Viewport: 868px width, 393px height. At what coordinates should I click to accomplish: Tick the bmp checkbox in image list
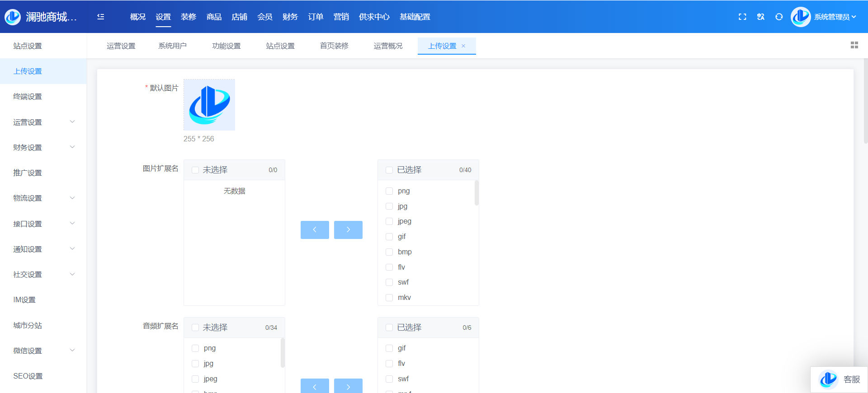[x=389, y=252]
